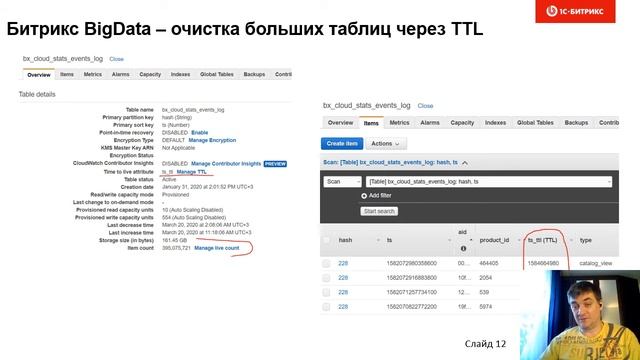Select Overview tab in left panel
This screenshot has width=640, height=360.
click(39, 75)
